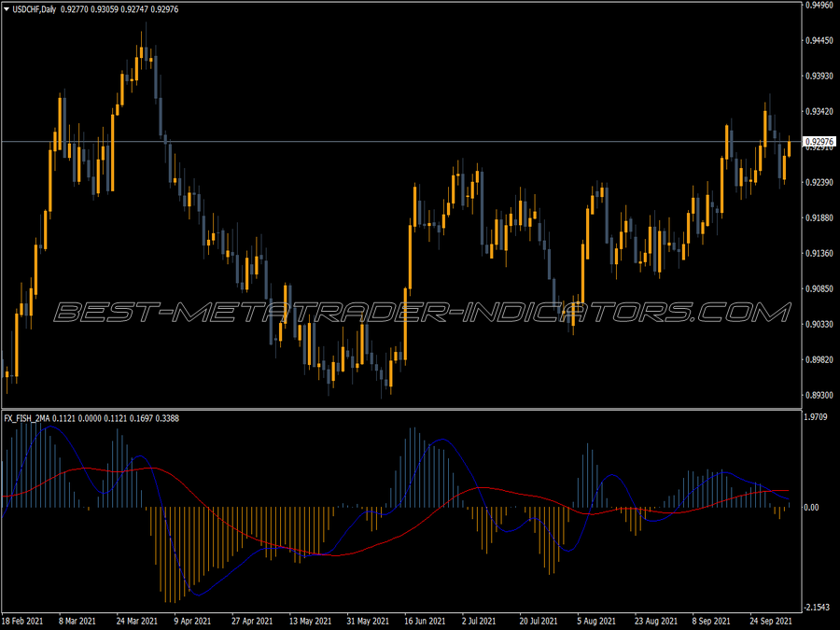The image size is (840, 630).
Task: Click the 24 Sep 2021 date label
Action: (770, 622)
